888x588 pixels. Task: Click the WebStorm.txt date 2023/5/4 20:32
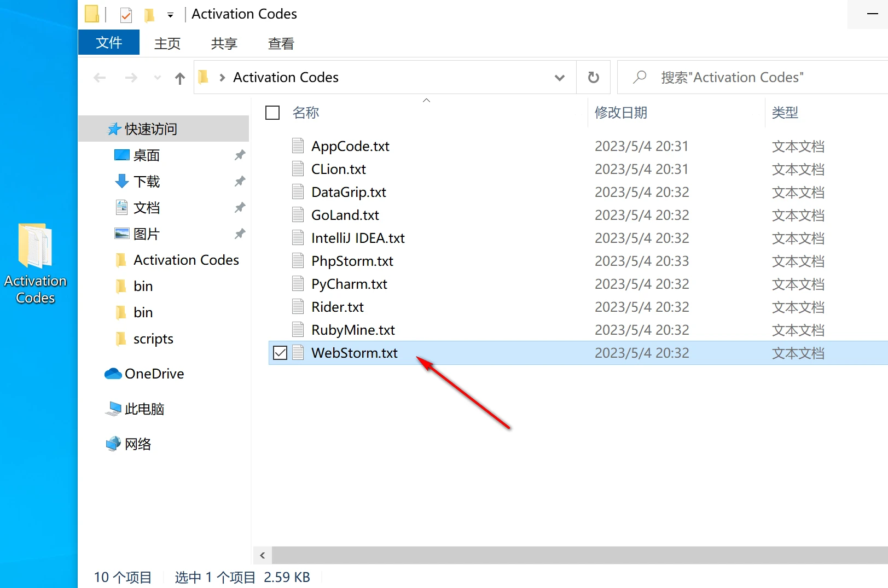(x=642, y=353)
